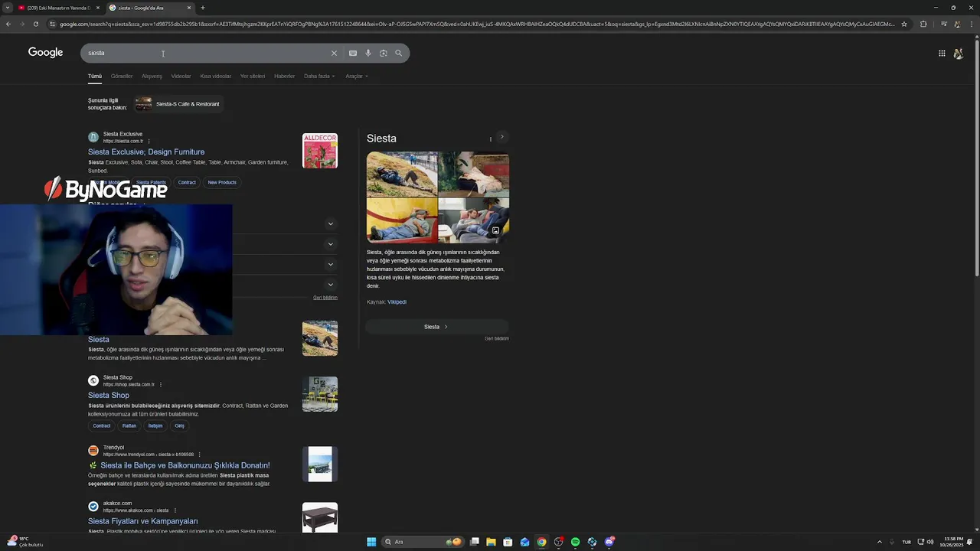Viewport: 980px width, 551px height.
Task: Expand the second related question chevron
Action: (x=330, y=244)
